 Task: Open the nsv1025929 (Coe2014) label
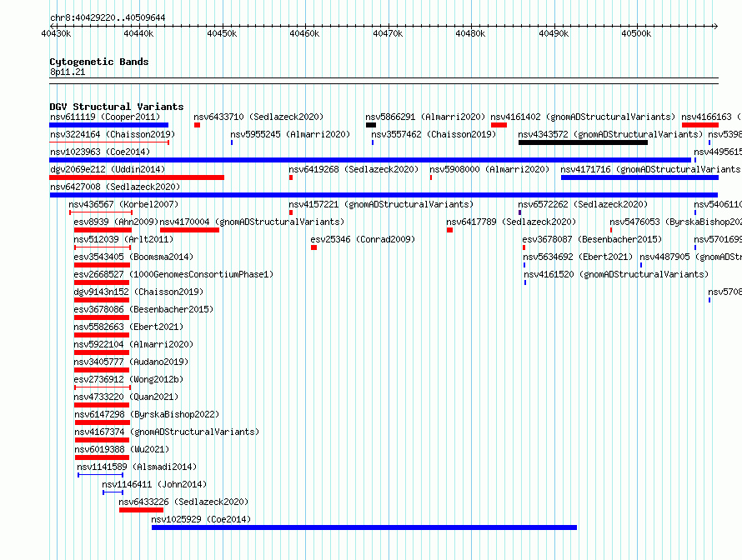pyautogui.click(x=201, y=519)
